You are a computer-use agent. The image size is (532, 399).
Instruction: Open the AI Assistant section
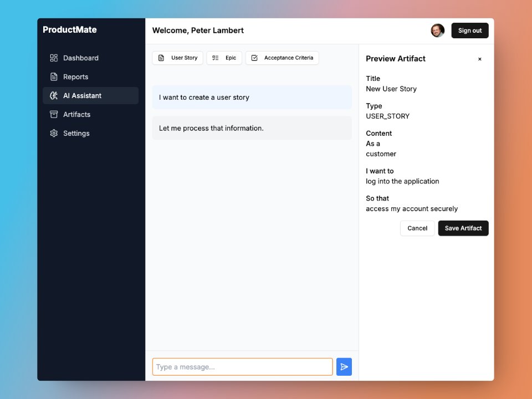[x=82, y=95]
